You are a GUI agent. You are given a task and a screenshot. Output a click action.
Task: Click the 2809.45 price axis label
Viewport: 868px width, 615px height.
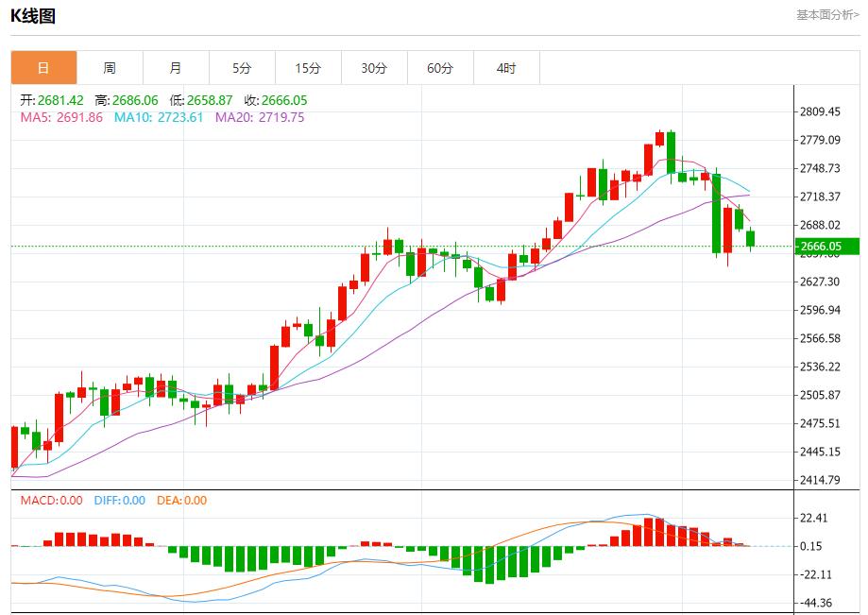820,111
